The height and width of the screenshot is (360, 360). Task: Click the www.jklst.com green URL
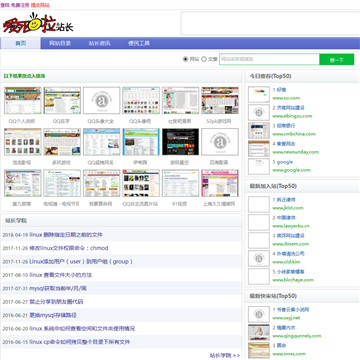[288, 208]
